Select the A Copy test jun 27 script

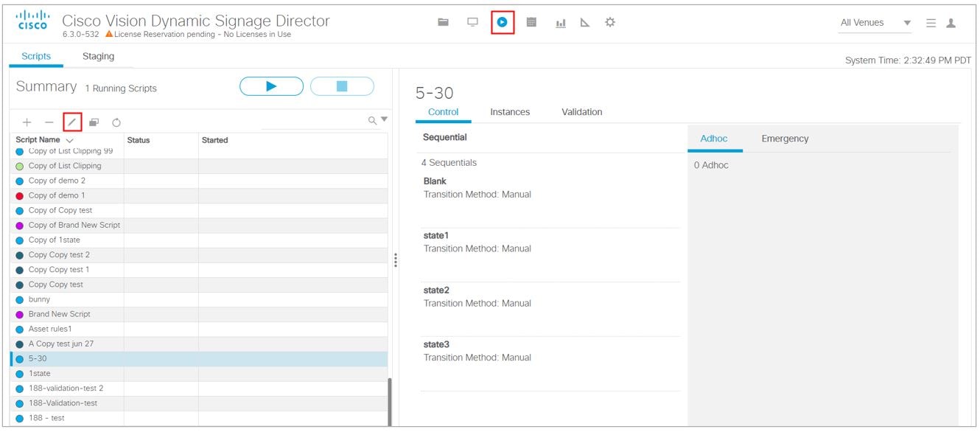click(199, 344)
